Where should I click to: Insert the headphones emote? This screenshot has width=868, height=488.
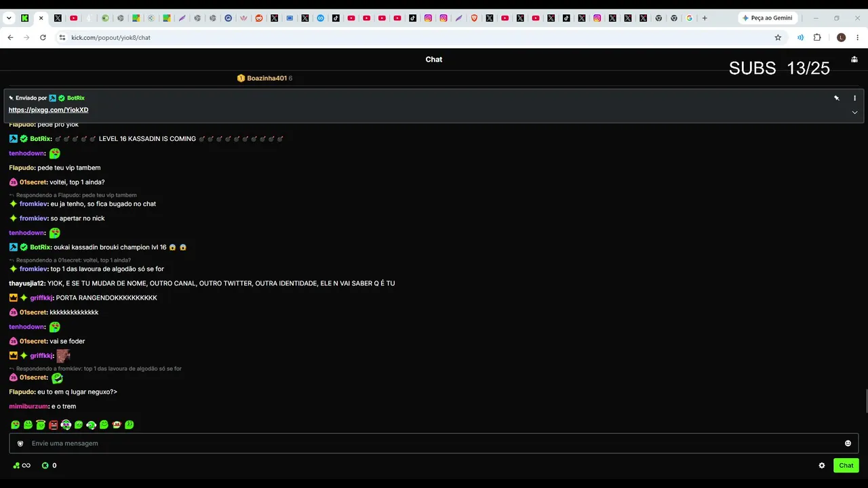pos(92,425)
